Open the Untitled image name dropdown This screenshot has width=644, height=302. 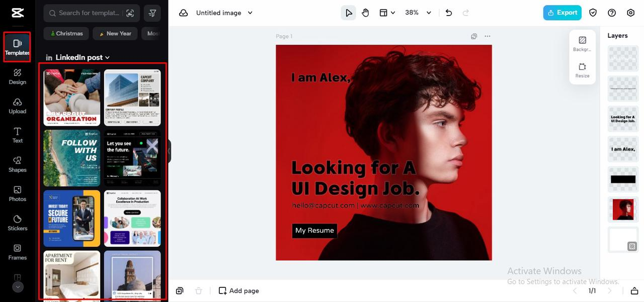pos(224,13)
